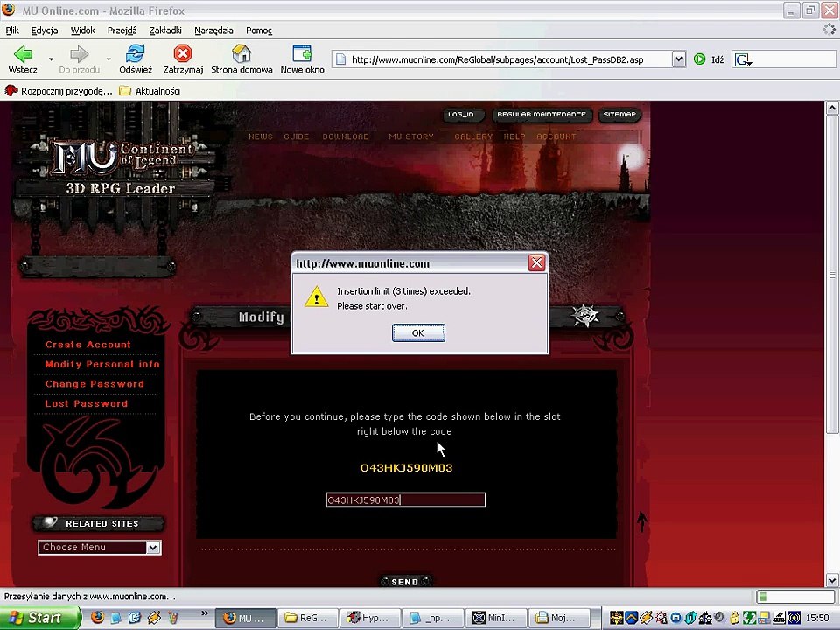
Task: Click the 15:50 system clock
Action: (817, 618)
